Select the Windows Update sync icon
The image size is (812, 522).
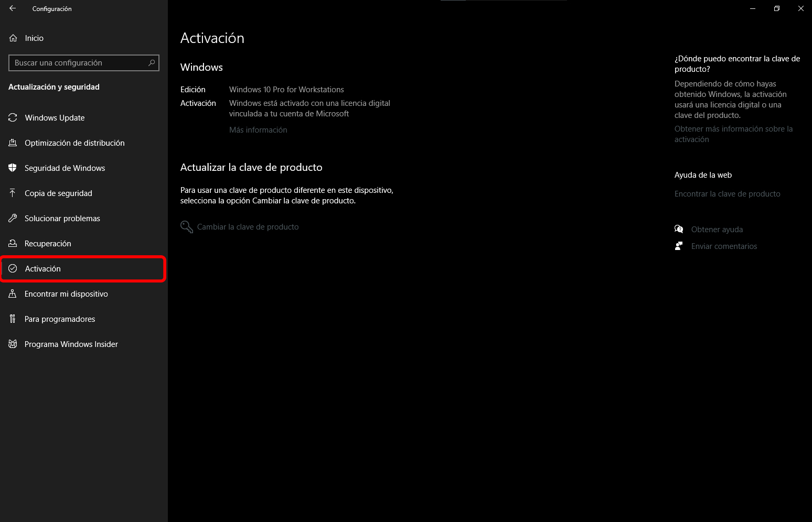coord(13,117)
